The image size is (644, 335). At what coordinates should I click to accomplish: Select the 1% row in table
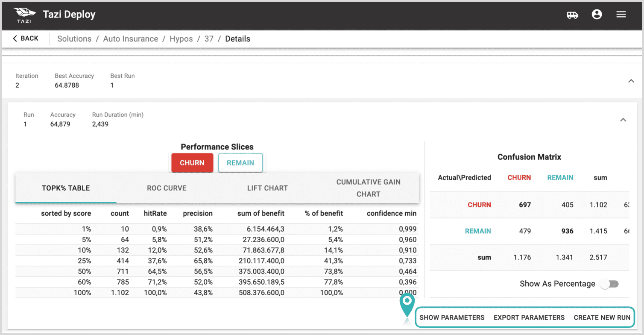(x=217, y=229)
